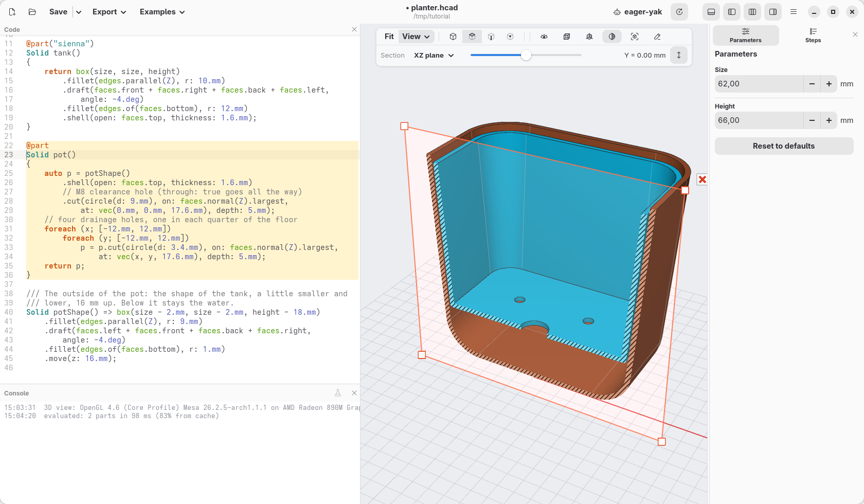The image size is (864, 504).
Task: Toggle visibility eye icon in view toolbar
Action: tap(544, 37)
